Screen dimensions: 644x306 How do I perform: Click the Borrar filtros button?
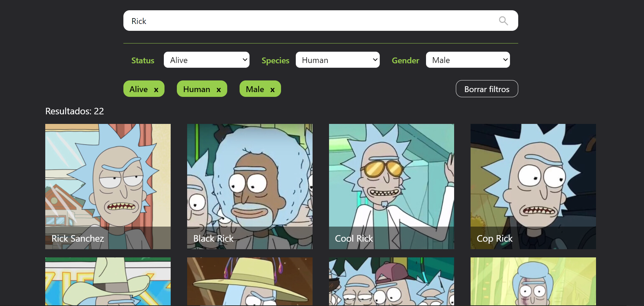click(x=487, y=89)
